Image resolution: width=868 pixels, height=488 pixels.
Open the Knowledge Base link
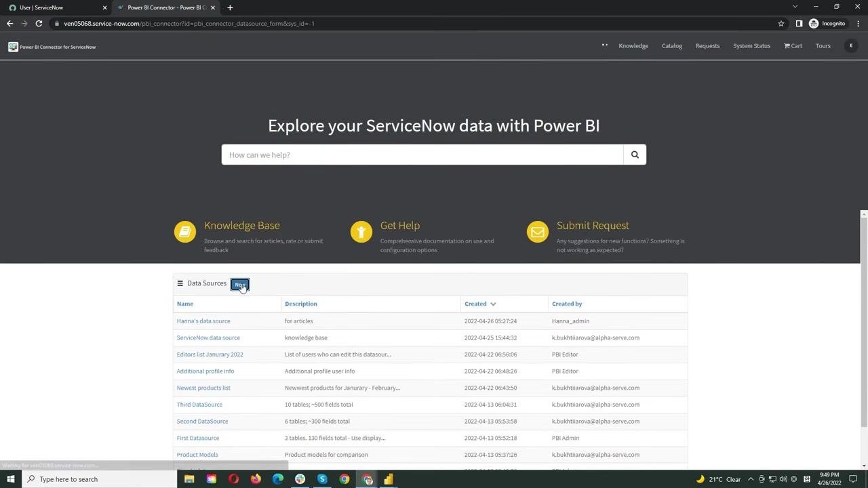242,226
